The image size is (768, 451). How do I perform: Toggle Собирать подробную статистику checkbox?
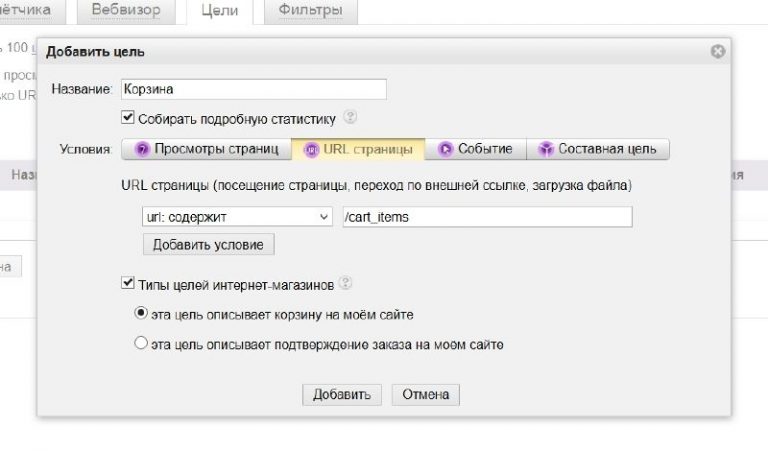pos(127,117)
